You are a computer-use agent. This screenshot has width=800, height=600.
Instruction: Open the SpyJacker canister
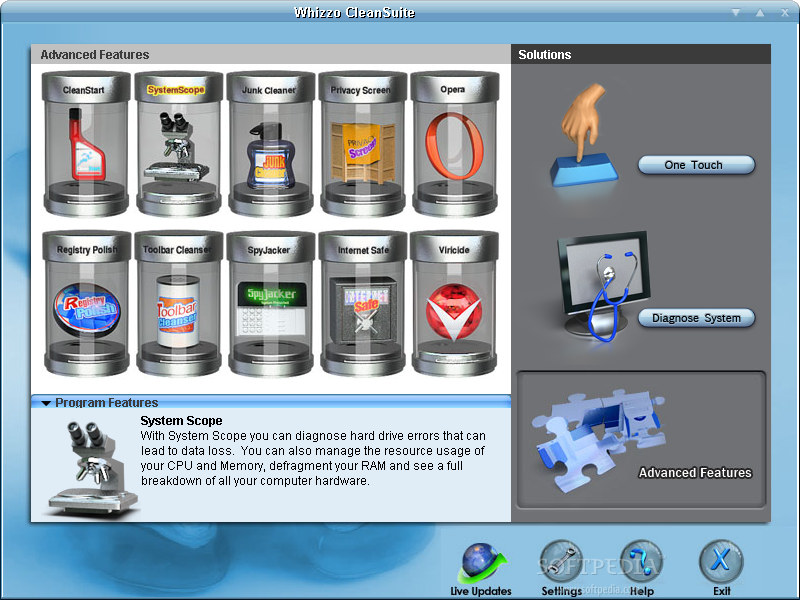(x=270, y=304)
